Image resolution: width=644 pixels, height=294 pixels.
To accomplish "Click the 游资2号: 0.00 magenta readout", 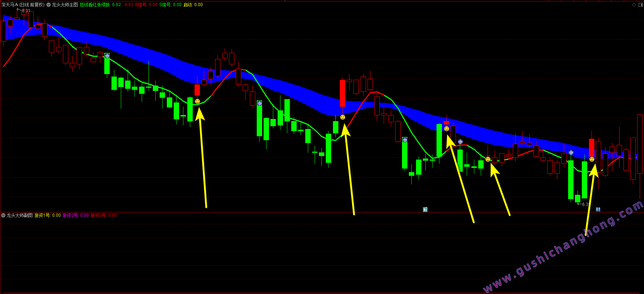I will (76, 215).
